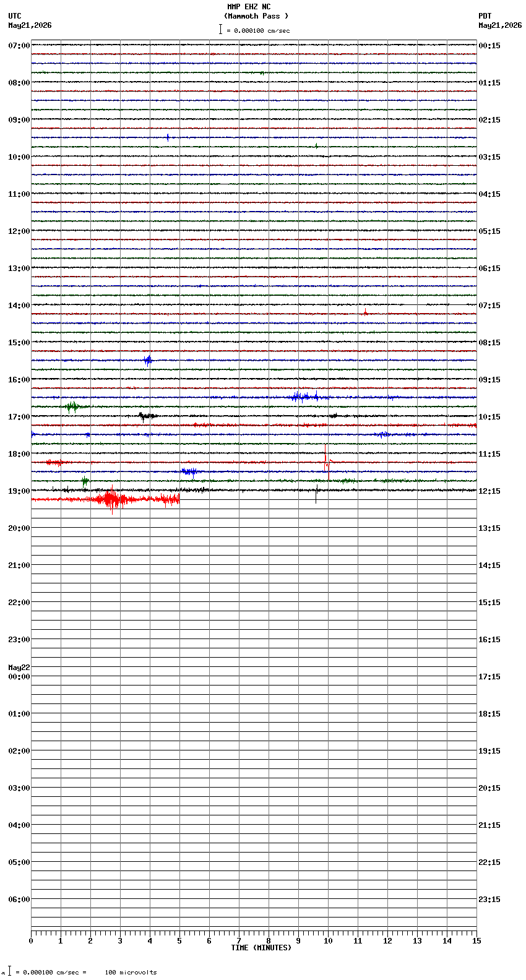Click the '13:15' PDT time label
The image size is (526, 980).
pos(489,528)
